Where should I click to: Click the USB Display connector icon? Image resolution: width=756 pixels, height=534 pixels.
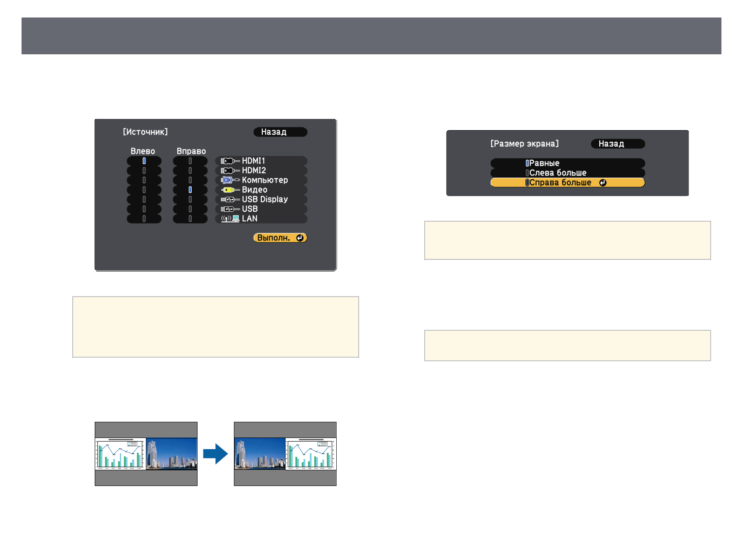[229, 200]
